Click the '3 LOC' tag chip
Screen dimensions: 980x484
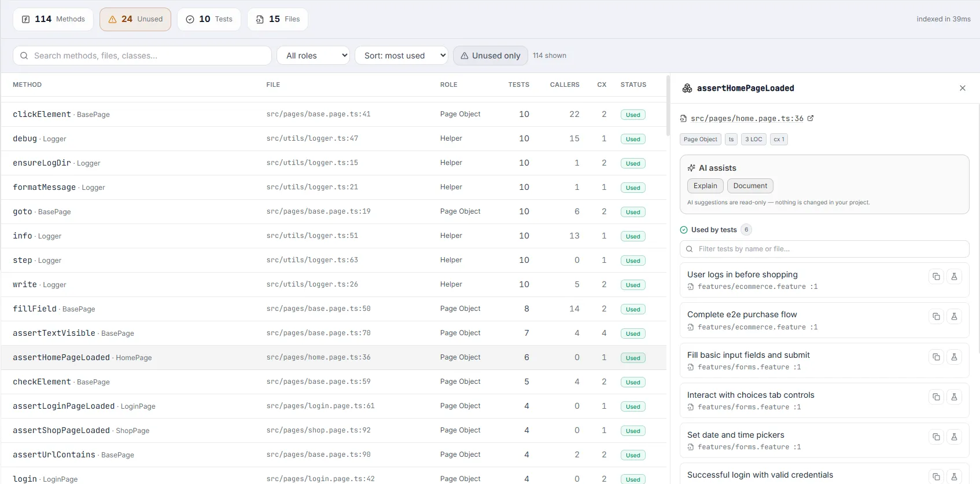[753, 139]
